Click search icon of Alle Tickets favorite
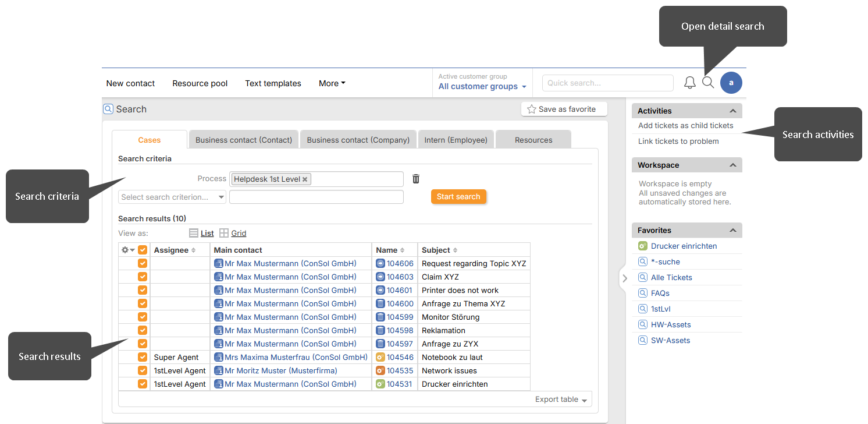This screenshot has height=424, width=868. click(642, 277)
